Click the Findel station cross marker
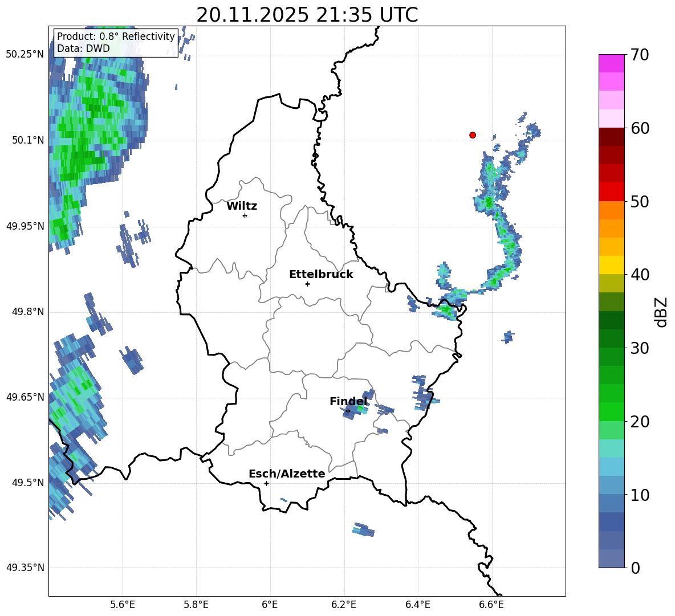This screenshot has width=675, height=616. tap(348, 411)
